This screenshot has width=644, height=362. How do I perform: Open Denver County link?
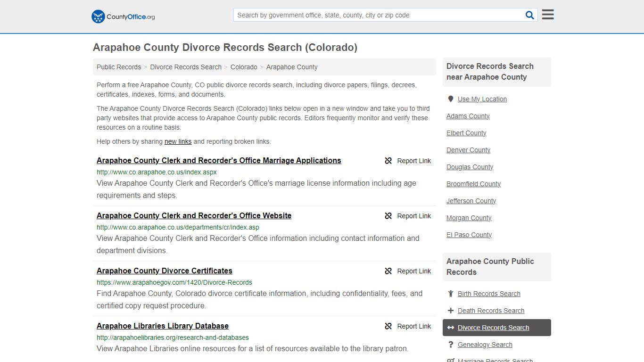pyautogui.click(x=469, y=150)
